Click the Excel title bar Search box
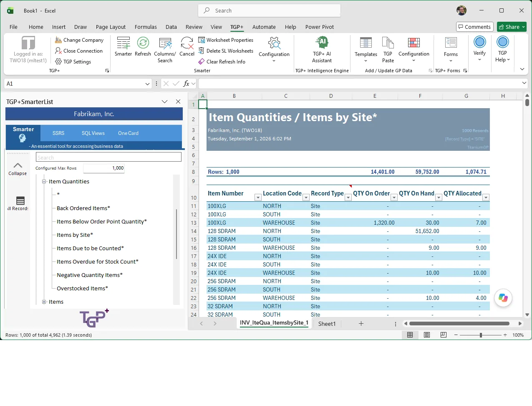The height and width of the screenshot is (406, 532). pyautogui.click(x=269, y=10)
